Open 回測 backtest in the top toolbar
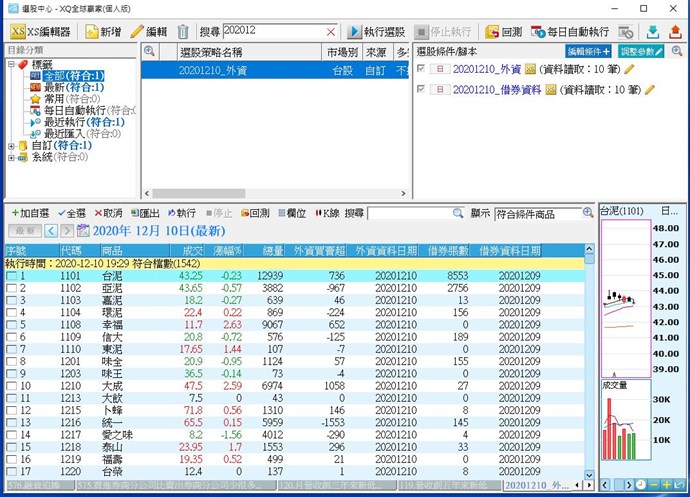This screenshot has height=497, width=690. [x=503, y=32]
